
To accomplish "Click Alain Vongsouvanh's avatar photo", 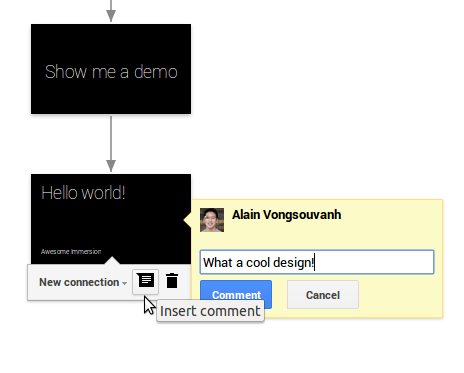I will tap(212, 220).
